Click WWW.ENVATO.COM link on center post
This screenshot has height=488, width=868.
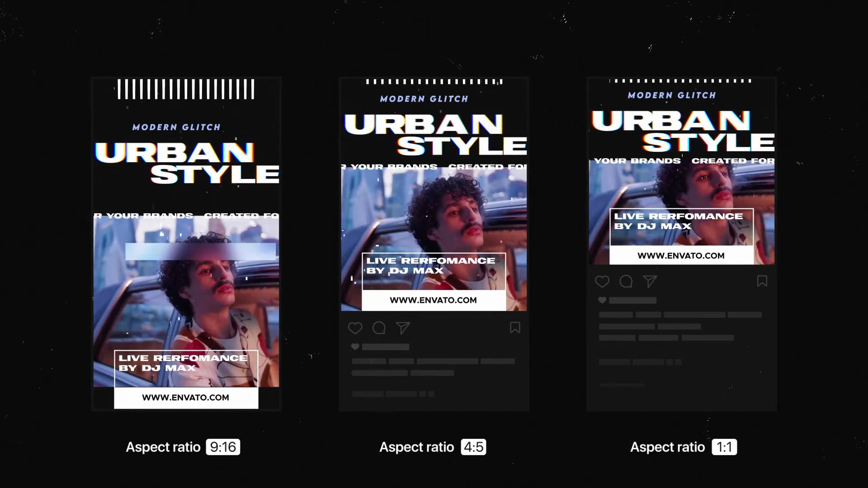pyautogui.click(x=433, y=300)
